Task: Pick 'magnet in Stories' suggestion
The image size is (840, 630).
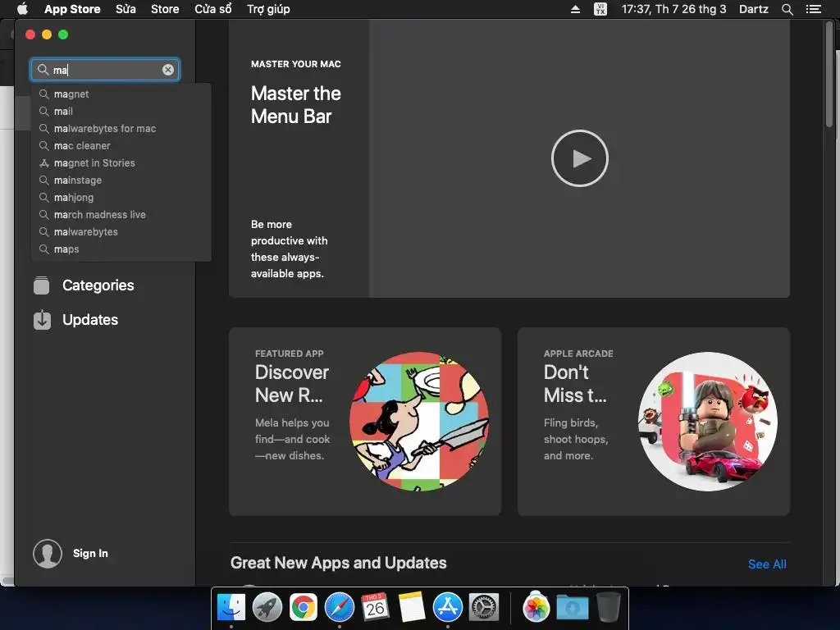Action: pyautogui.click(x=121, y=163)
